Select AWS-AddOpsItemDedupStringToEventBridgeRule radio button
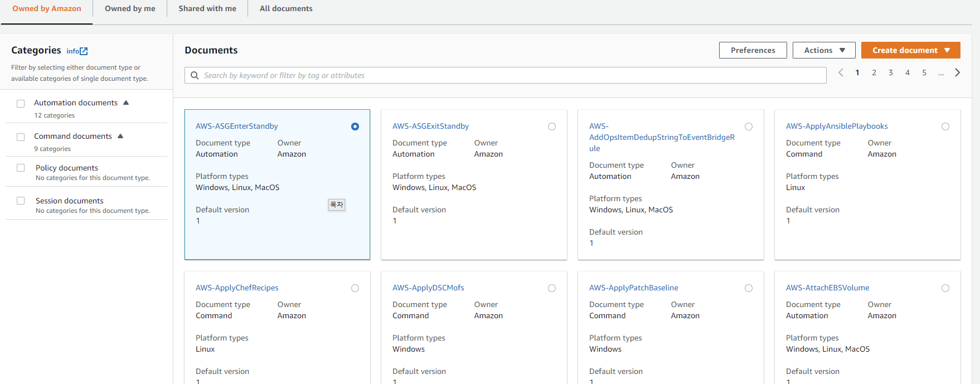The image size is (980, 384). click(x=749, y=127)
